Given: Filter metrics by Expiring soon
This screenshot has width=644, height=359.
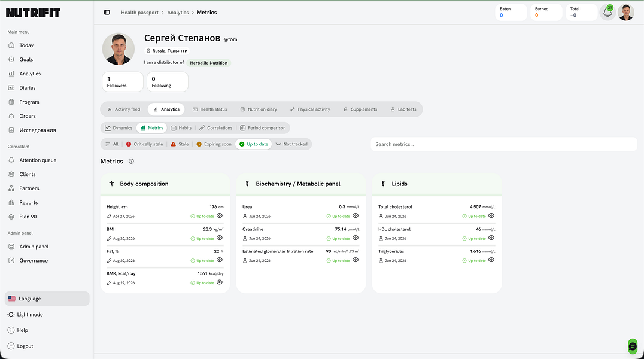Looking at the screenshot, I should (x=214, y=144).
